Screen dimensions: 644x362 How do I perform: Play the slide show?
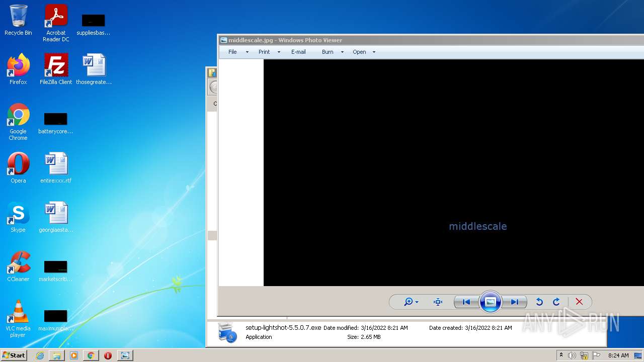[490, 302]
